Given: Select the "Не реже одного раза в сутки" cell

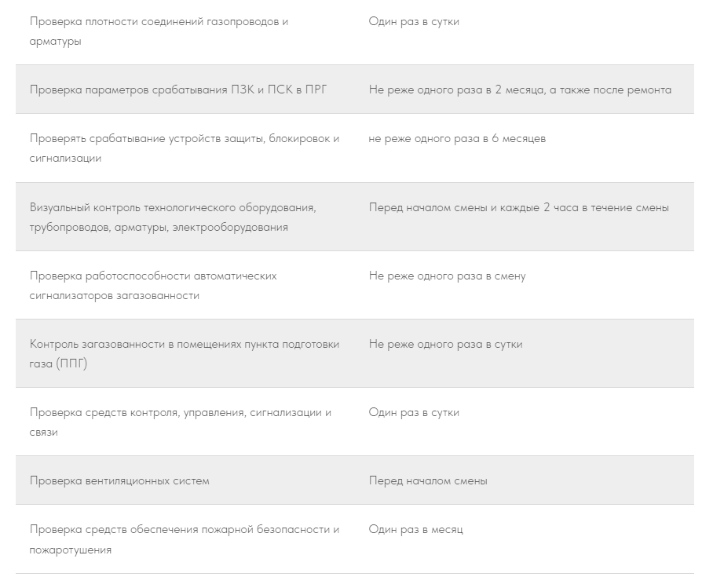Looking at the screenshot, I should (x=445, y=345).
